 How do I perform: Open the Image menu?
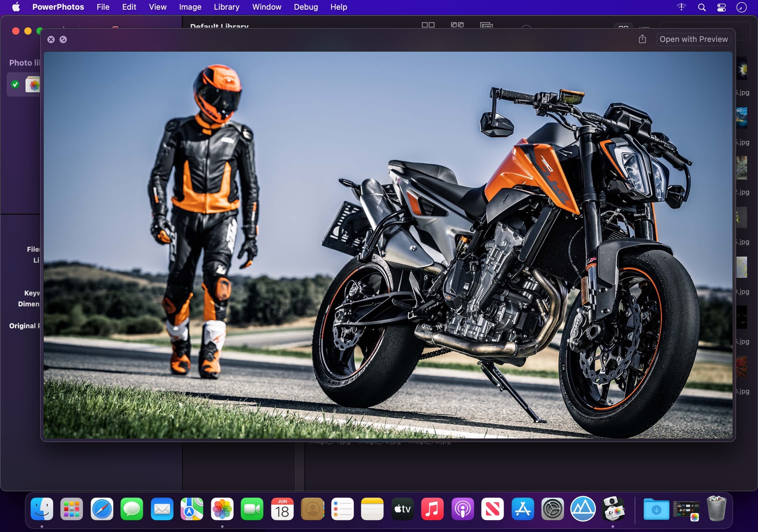[190, 7]
